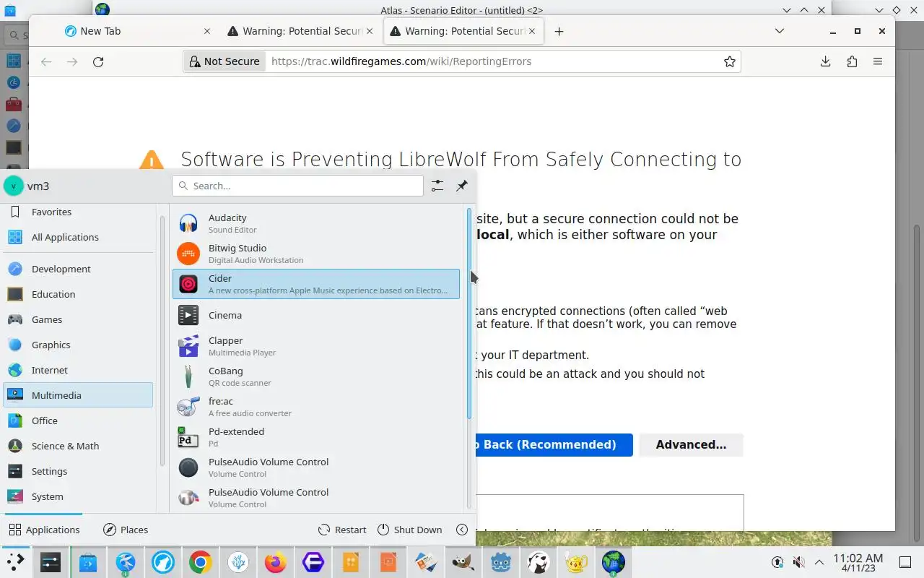Screen dimensions: 924x578
Task: Open CoBang QR code scanner
Action: [316, 376]
